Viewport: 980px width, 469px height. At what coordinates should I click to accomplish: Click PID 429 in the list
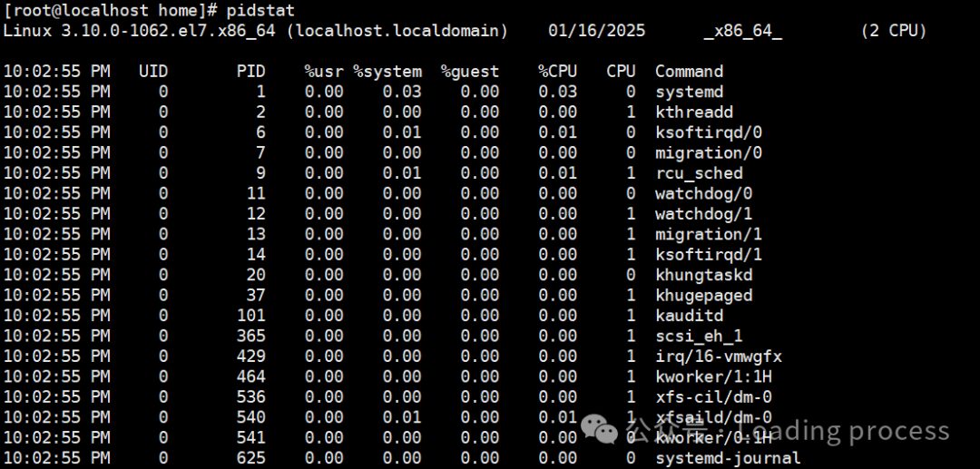tap(250, 356)
